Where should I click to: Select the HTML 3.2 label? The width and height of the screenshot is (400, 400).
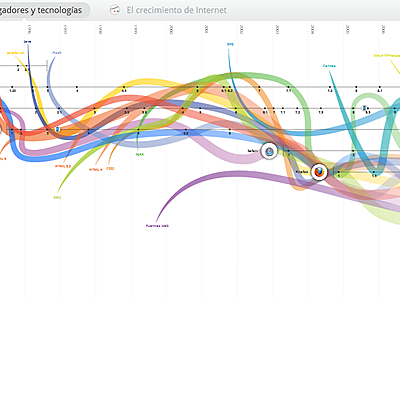pyautogui.click(x=63, y=166)
